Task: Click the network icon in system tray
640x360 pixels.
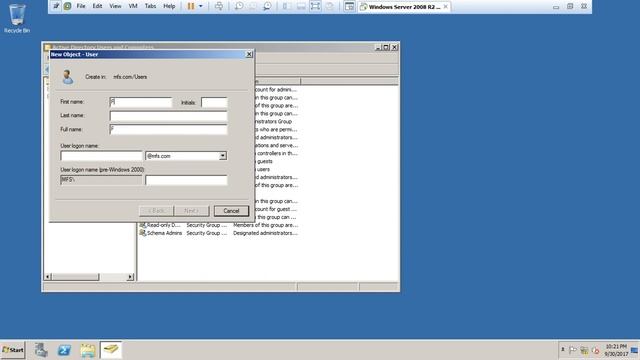Action: (x=584, y=350)
